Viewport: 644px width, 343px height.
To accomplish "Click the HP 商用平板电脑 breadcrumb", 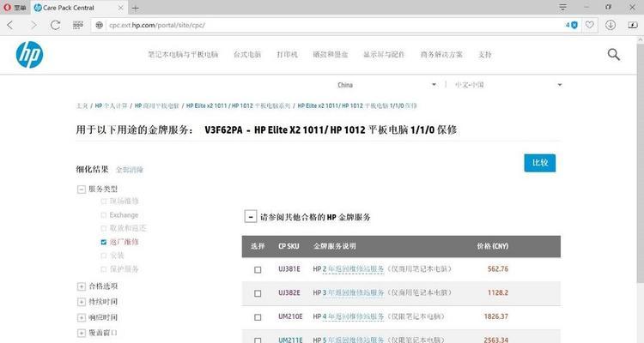I will pyautogui.click(x=157, y=105).
